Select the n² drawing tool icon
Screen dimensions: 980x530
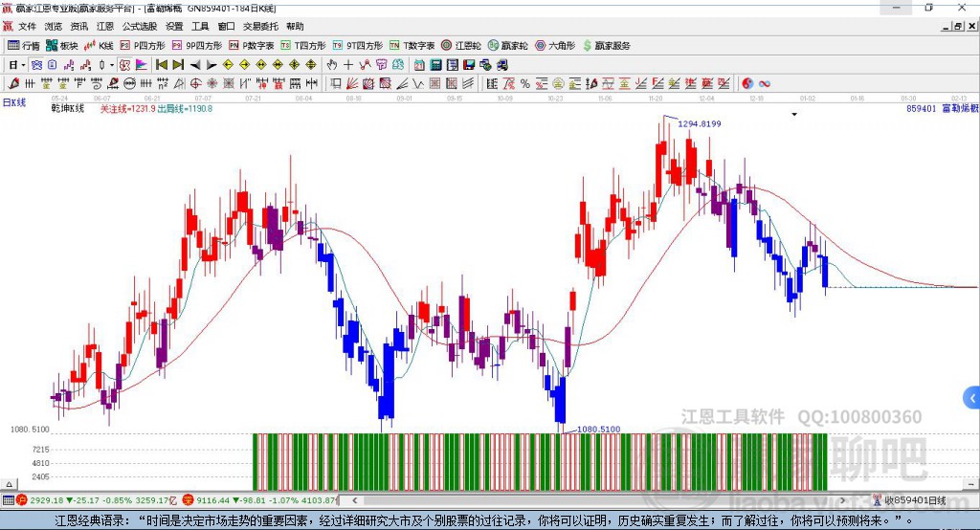pos(163,84)
